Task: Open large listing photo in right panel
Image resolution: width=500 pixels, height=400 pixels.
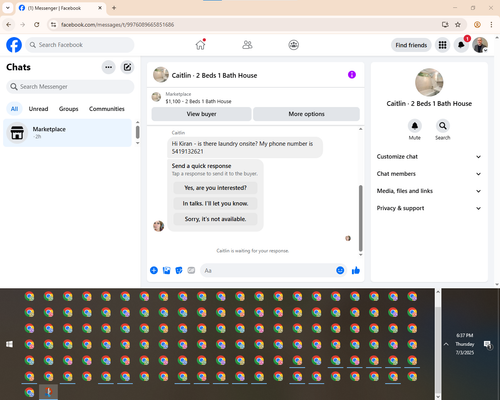Action: coord(429,82)
